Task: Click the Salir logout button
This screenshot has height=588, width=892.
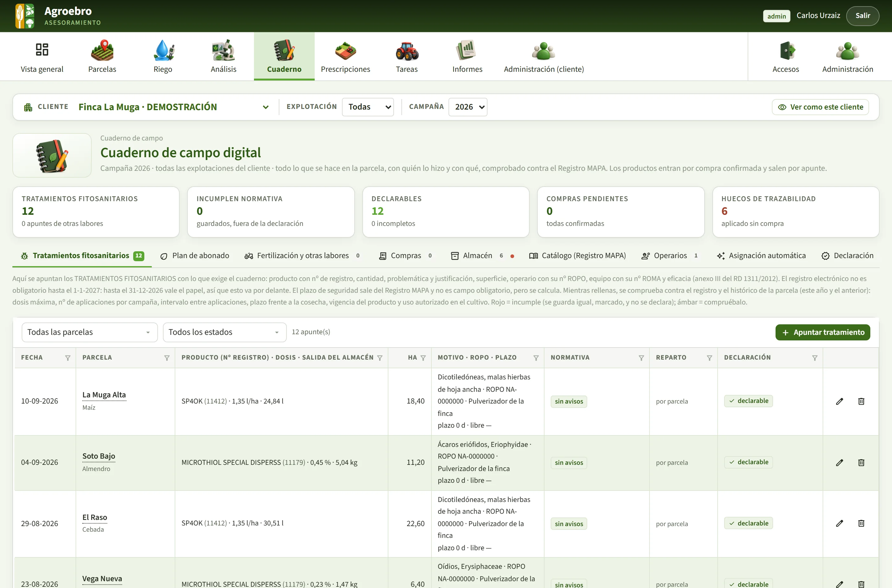Action: [x=862, y=16]
